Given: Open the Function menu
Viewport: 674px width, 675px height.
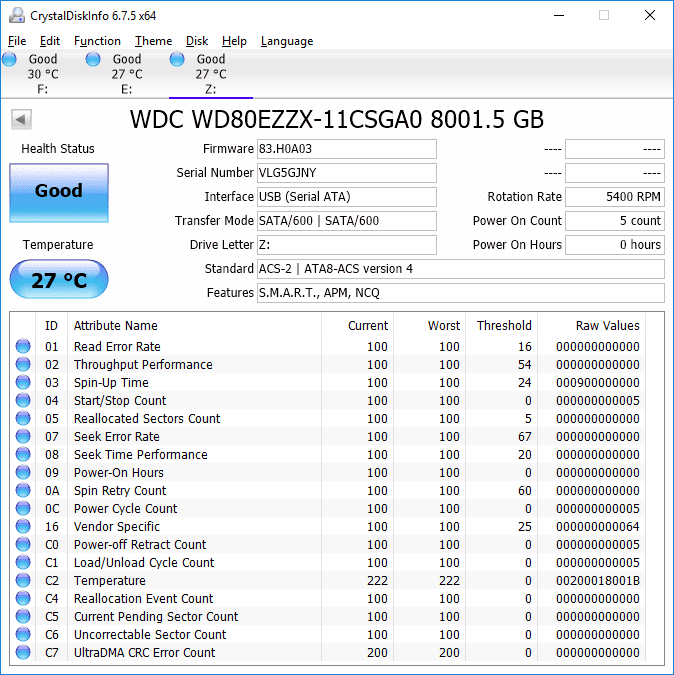Looking at the screenshot, I should pos(97,41).
